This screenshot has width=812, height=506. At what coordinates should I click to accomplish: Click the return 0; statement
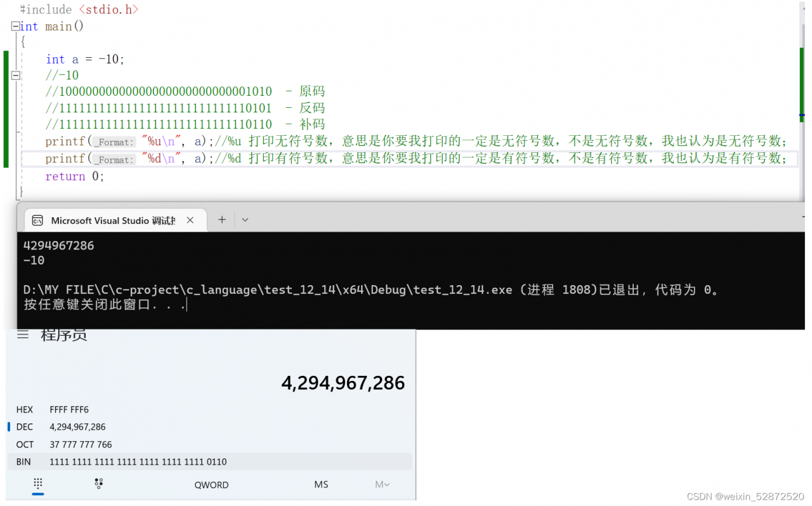point(74,176)
